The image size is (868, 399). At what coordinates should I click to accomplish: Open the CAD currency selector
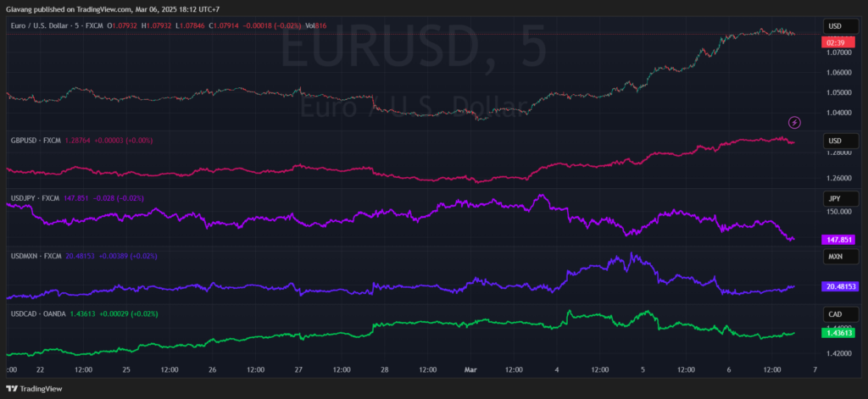coord(833,314)
